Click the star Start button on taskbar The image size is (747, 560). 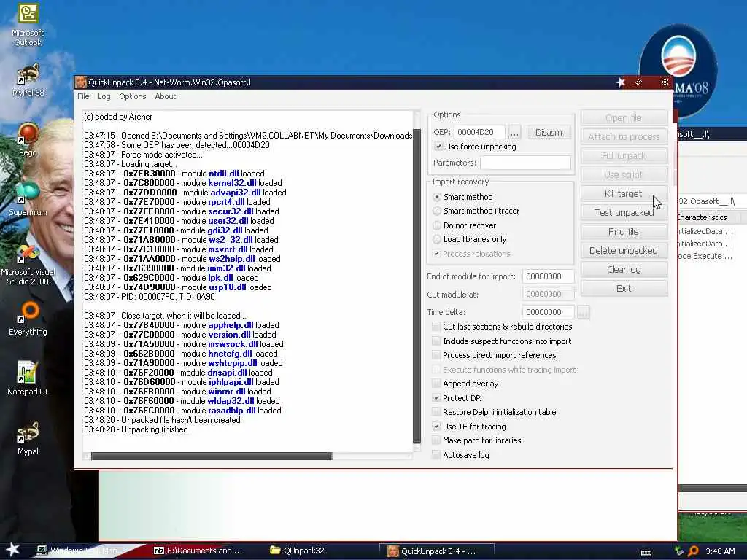(x=13, y=550)
